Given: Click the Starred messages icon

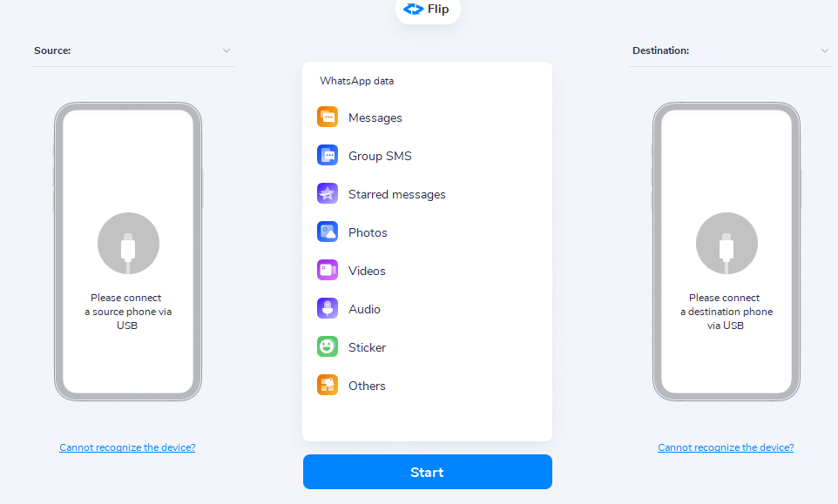Looking at the screenshot, I should (328, 194).
